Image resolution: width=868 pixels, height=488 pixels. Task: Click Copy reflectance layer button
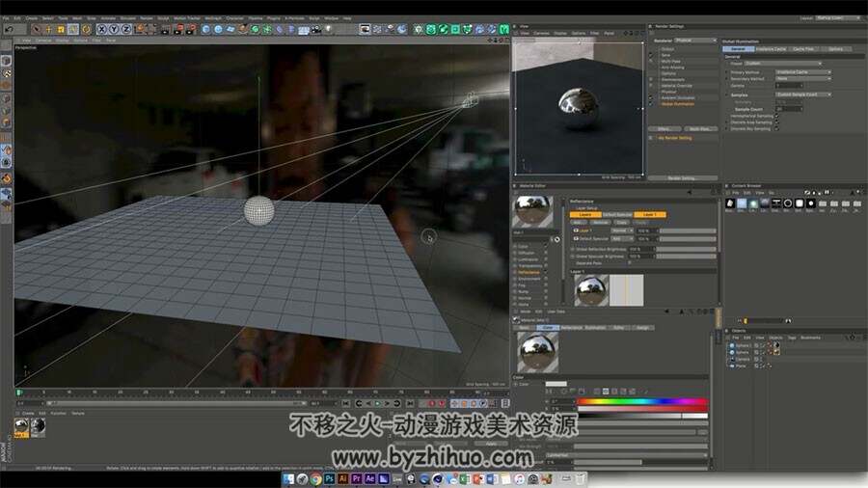[622, 223]
